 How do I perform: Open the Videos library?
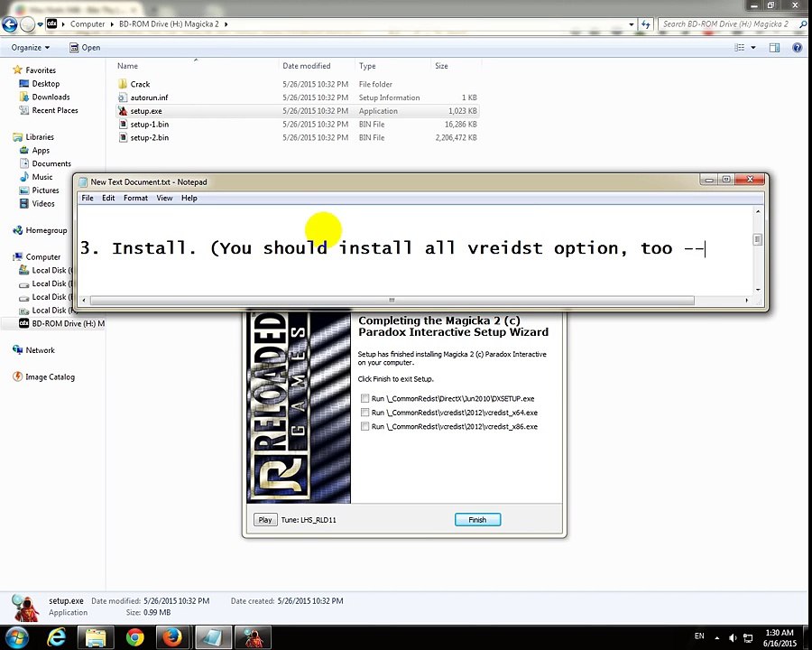click(43, 204)
